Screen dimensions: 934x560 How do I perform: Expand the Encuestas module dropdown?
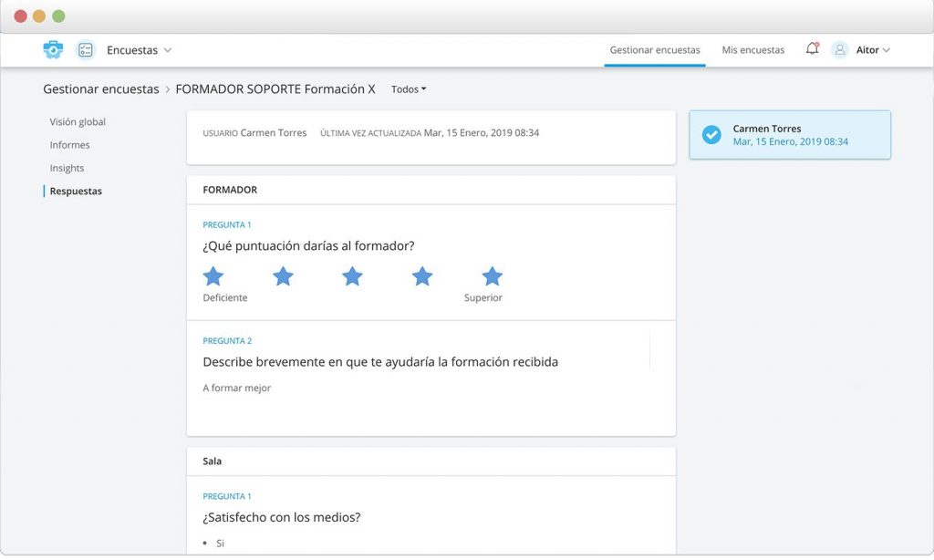pyautogui.click(x=140, y=50)
